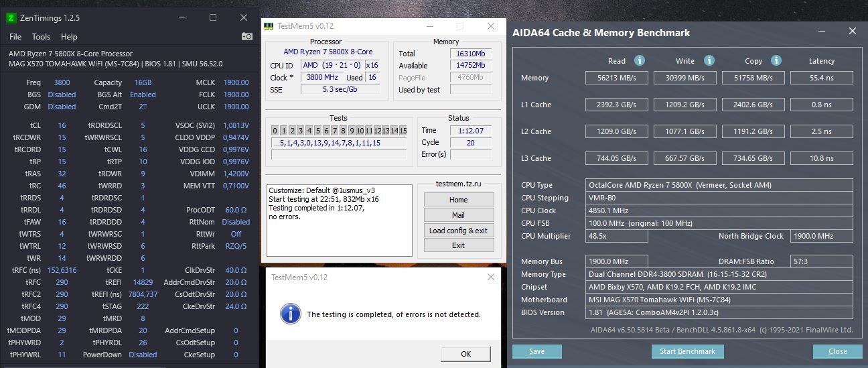
Task: Click the Cycle 20 status field
Action: click(x=472, y=142)
